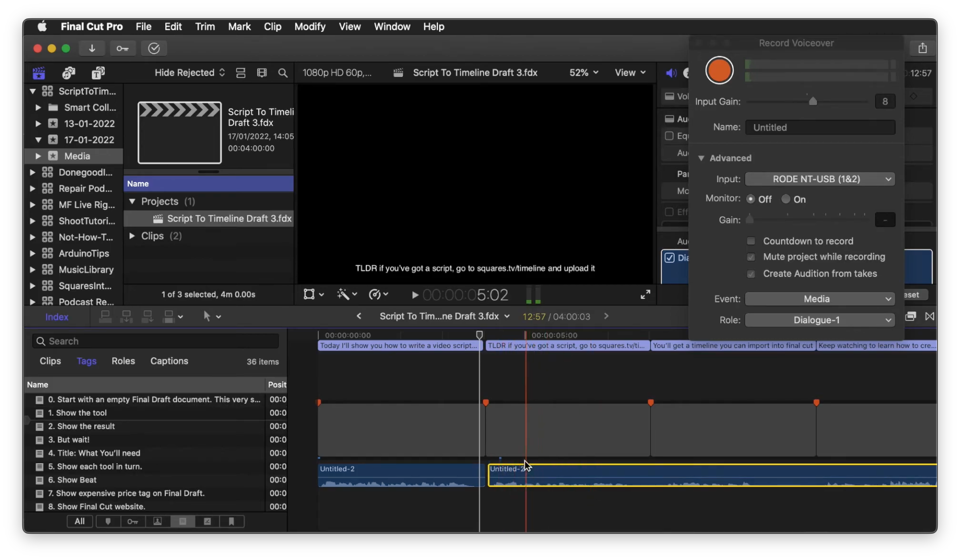The width and height of the screenshot is (960, 560).
Task: Switch to the Clips index tab
Action: 50,361
